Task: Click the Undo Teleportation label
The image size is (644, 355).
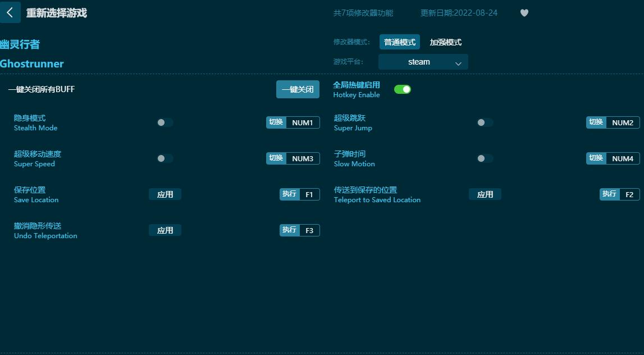Action: click(45, 235)
